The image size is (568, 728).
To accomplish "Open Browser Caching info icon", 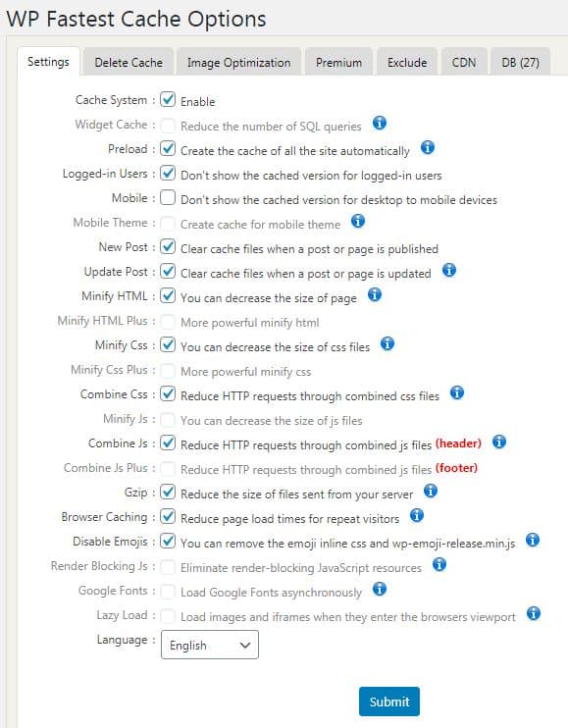I will tap(417, 515).
